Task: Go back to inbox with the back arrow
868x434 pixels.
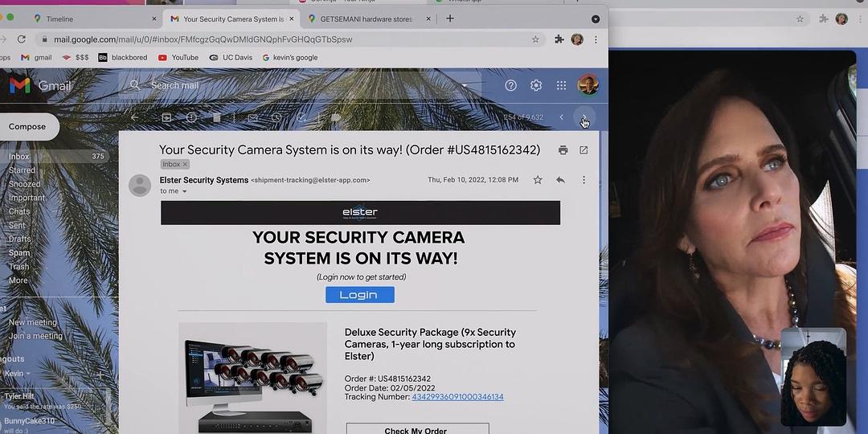Action: tap(134, 117)
